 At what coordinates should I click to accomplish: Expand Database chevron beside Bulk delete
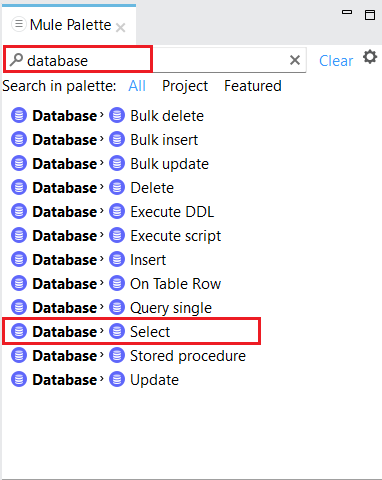[102, 115]
